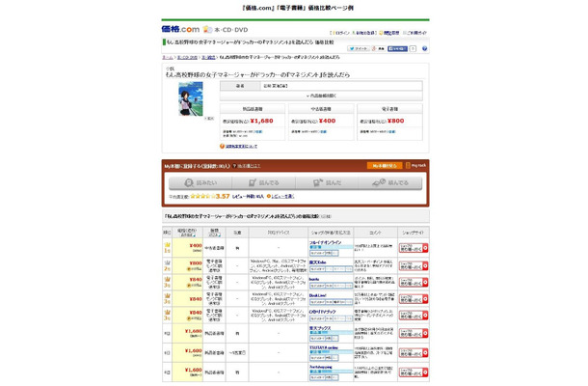
Task: Click the ¥400 price in ranking row 1
Action: [x=196, y=245]
